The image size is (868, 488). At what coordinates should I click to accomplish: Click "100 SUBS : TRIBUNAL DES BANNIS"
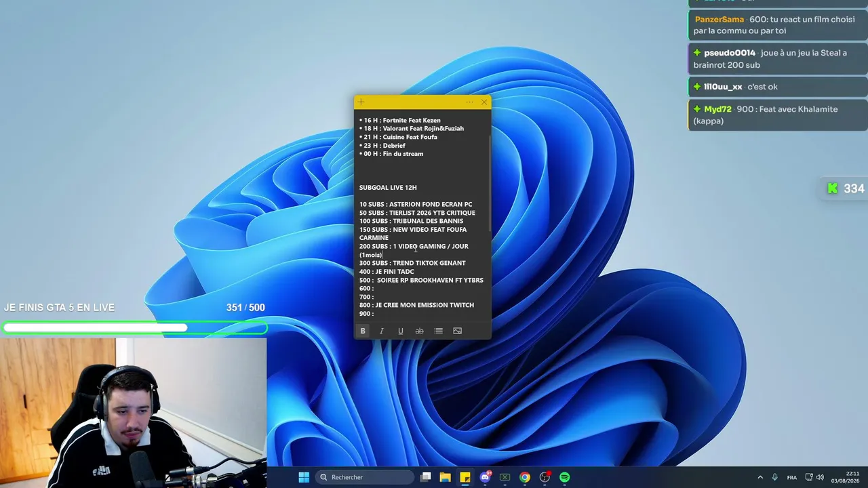[x=412, y=221]
